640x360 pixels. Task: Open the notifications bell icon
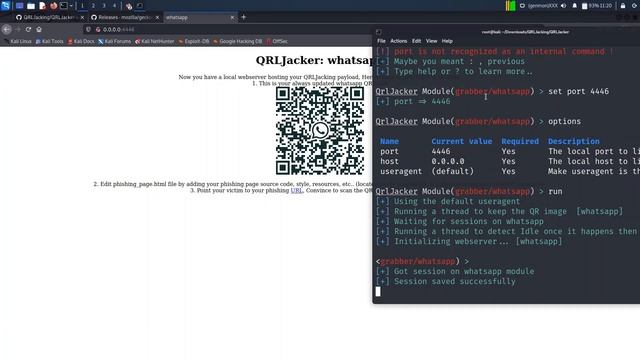(x=574, y=6)
